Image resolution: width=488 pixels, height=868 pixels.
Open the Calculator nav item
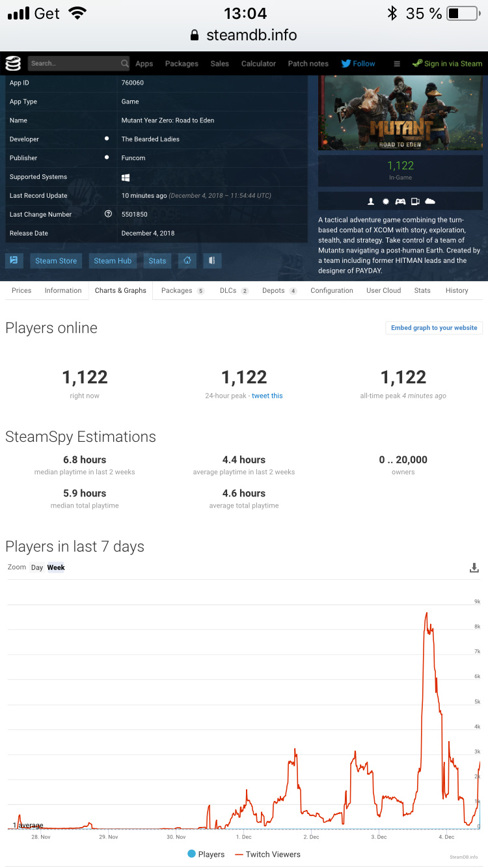[x=258, y=64]
